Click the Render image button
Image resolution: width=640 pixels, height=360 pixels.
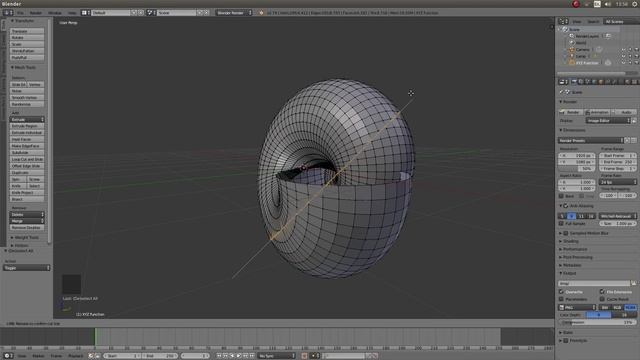coord(570,112)
